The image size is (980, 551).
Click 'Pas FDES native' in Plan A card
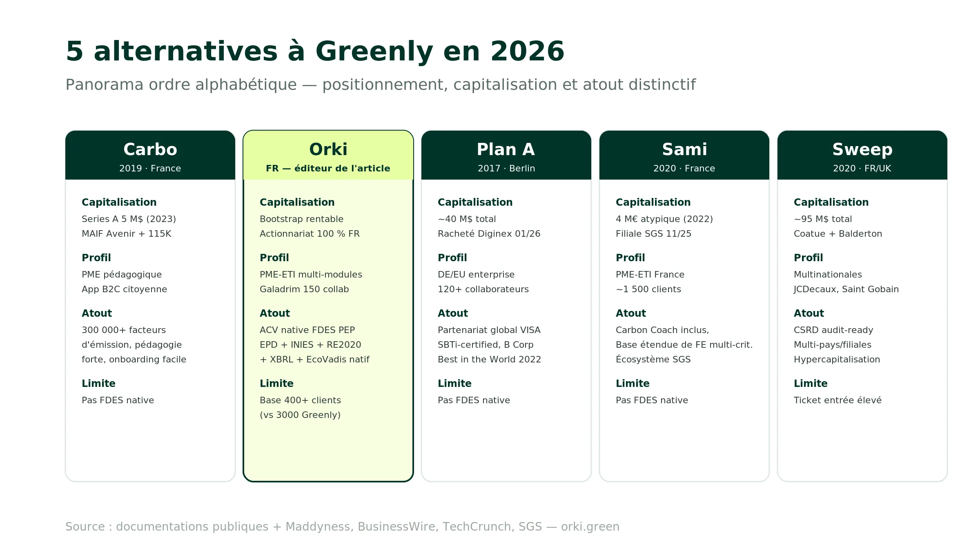click(474, 400)
